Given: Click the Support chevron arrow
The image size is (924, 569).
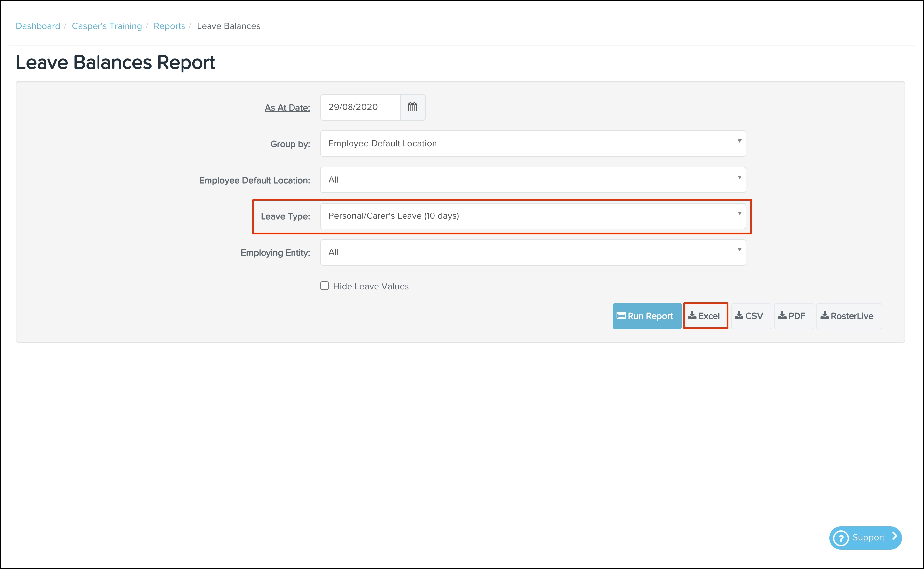Looking at the screenshot, I should (894, 536).
